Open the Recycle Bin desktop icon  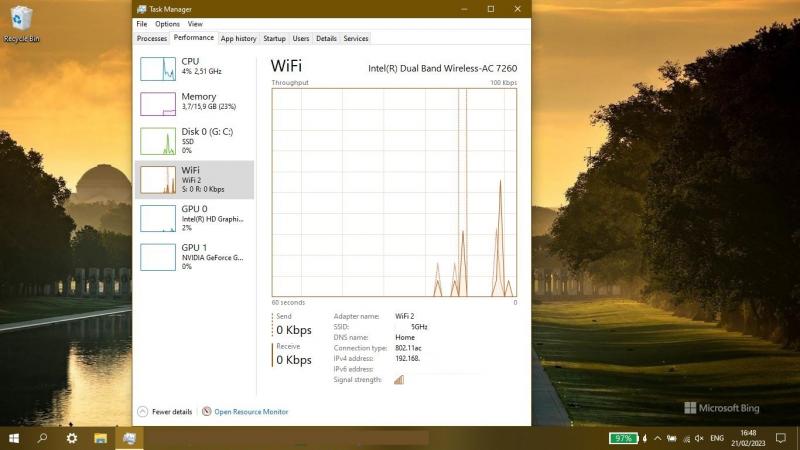point(21,24)
